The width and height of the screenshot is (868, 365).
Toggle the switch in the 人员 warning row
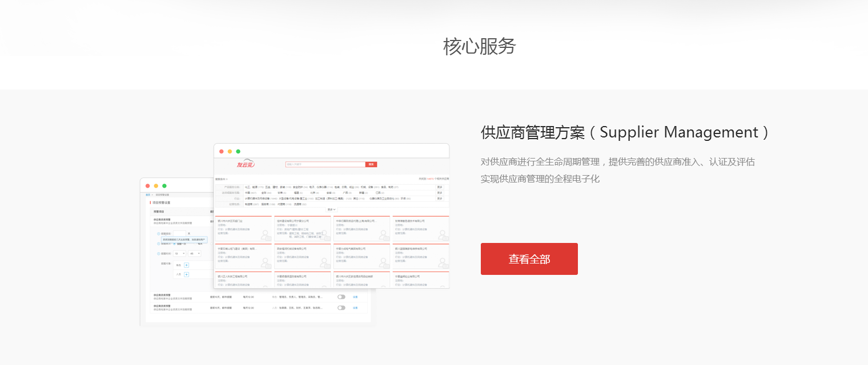(341, 307)
